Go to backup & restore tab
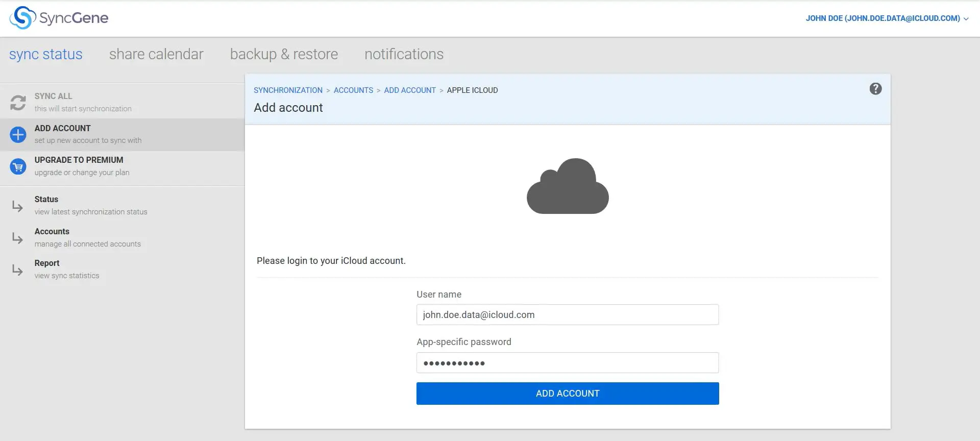 [x=284, y=54]
